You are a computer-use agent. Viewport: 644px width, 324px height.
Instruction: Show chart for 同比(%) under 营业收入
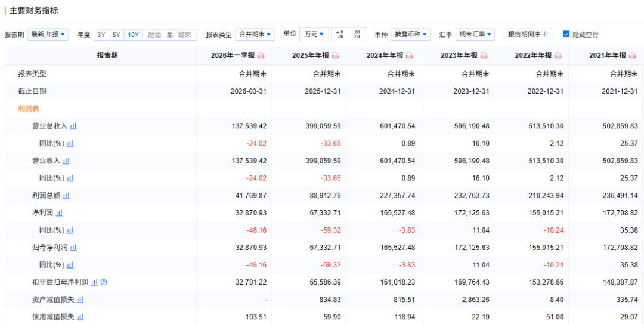click(70, 178)
